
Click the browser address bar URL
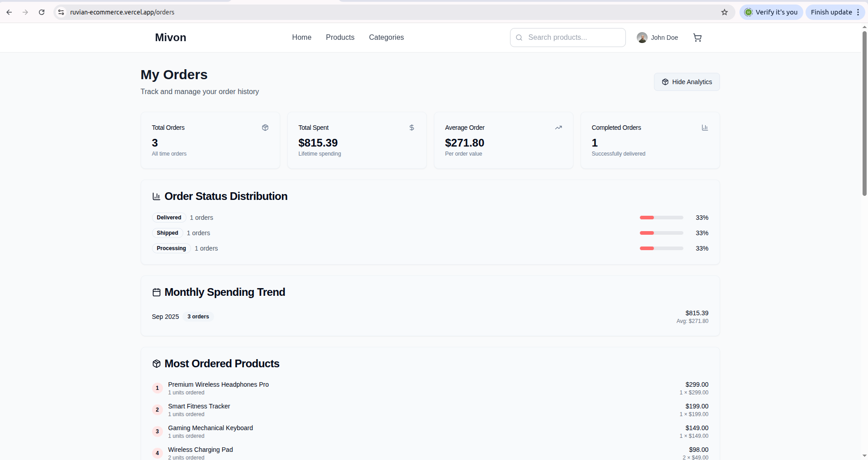tap(122, 12)
